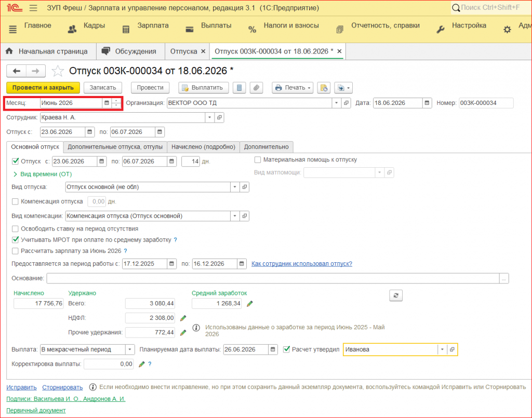Edit average earnings with pencil icon

point(250,304)
